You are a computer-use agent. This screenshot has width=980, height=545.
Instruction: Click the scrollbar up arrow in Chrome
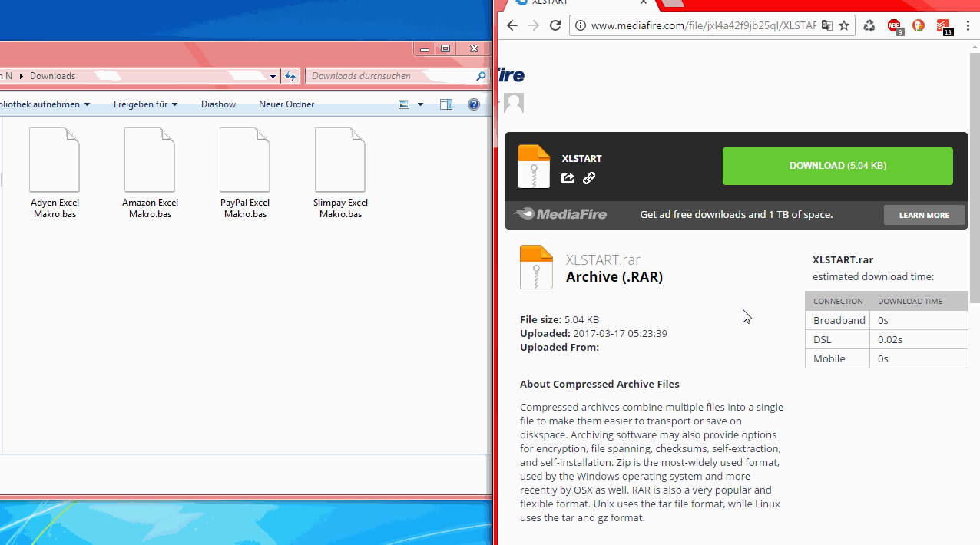pos(975,46)
